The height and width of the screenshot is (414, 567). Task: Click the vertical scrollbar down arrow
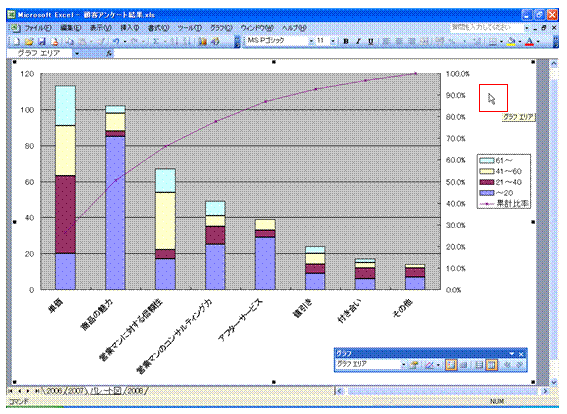click(x=554, y=381)
